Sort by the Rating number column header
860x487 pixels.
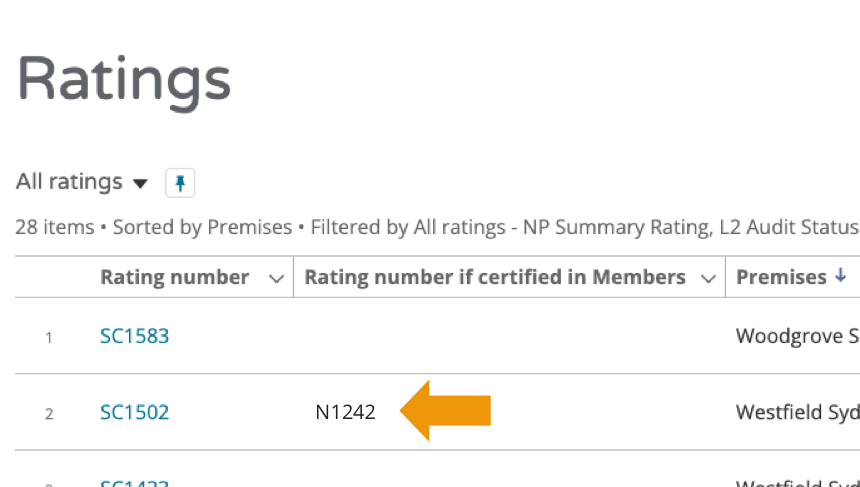click(x=174, y=277)
